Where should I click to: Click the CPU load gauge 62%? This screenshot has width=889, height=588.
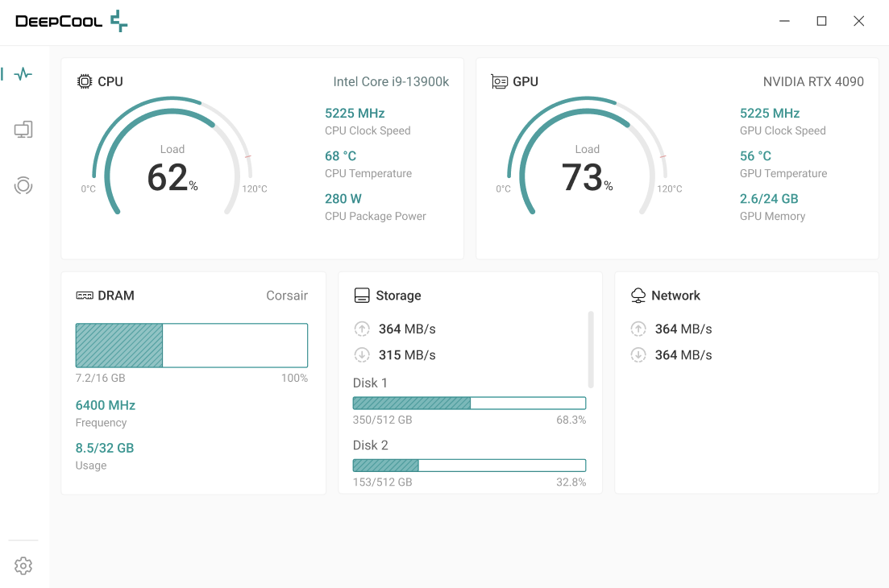pyautogui.click(x=172, y=155)
